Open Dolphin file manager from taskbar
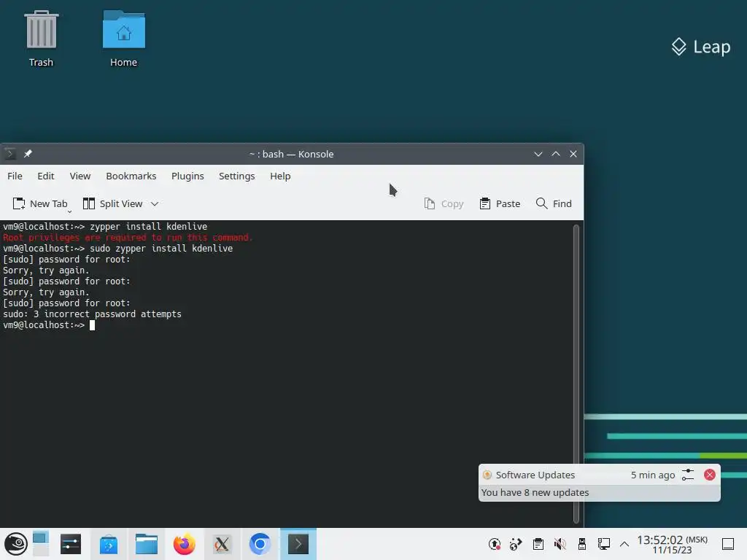 point(146,544)
